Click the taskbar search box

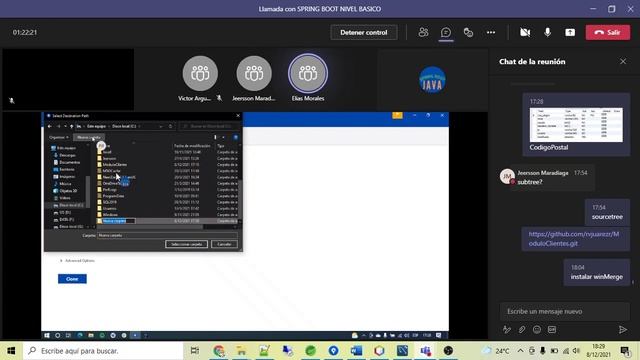[x=103, y=351]
